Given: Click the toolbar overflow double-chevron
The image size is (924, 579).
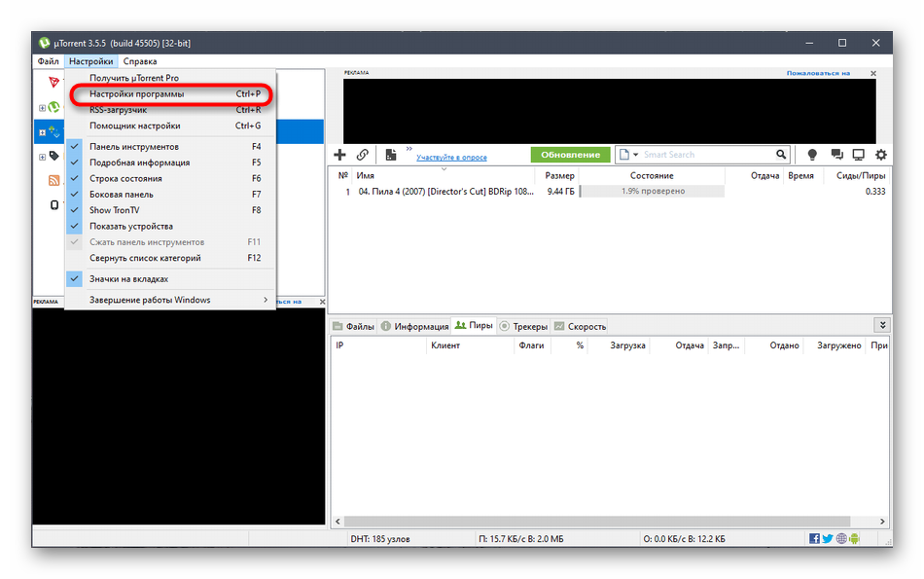Looking at the screenshot, I should [409, 149].
